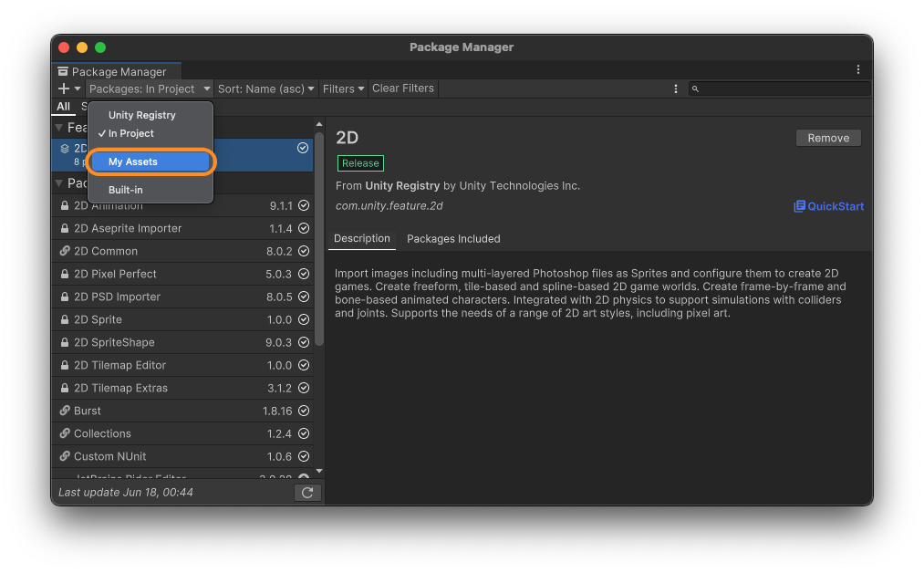Screen dimensions: 924x573
Task: Click into the package search field
Action: [x=784, y=89]
